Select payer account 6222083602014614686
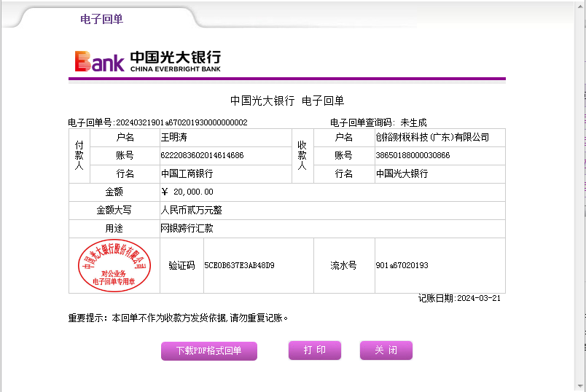The image size is (586, 392). [202, 155]
